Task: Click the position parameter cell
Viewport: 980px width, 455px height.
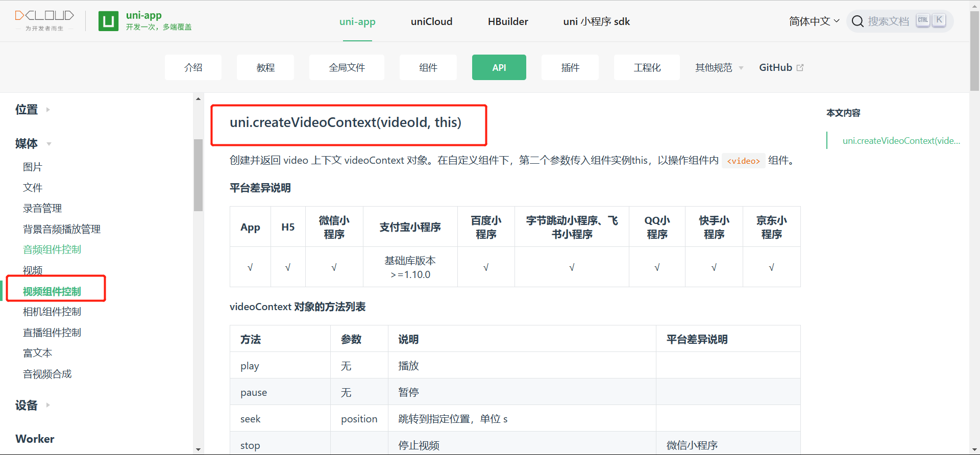Action: click(359, 418)
